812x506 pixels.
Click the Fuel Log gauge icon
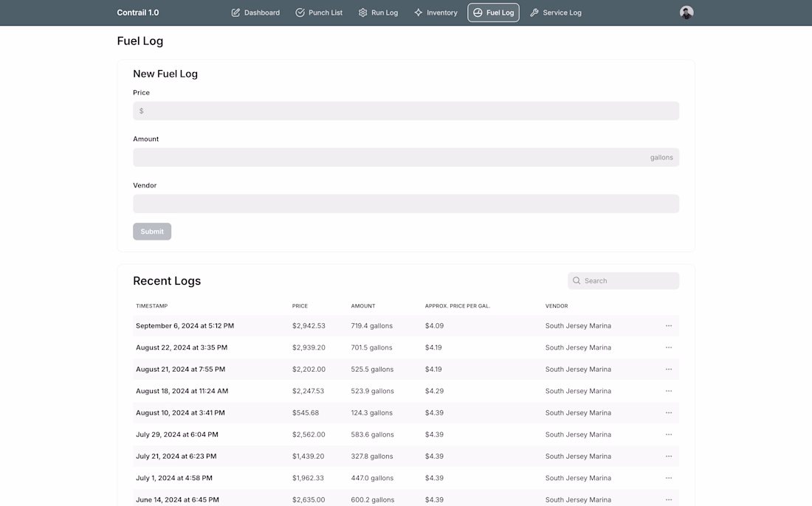coord(478,13)
